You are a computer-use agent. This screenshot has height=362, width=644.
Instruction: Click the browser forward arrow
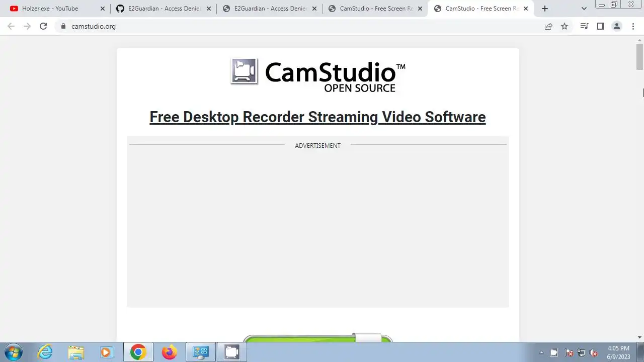27,26
